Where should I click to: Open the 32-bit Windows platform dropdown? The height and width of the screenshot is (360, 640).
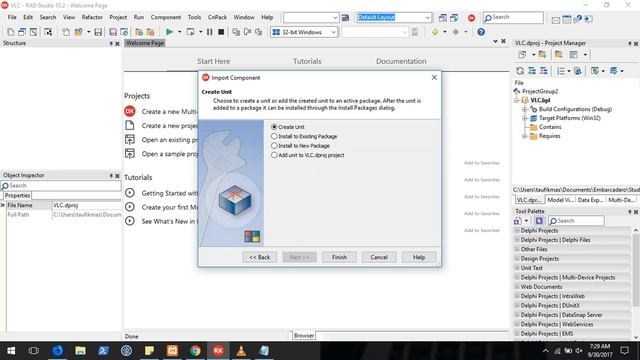click(333, 32)
